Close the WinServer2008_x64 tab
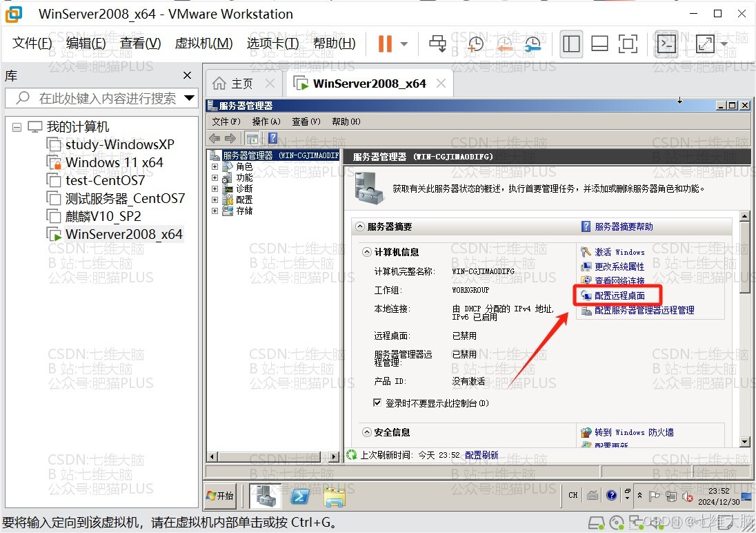 point(441,84)
